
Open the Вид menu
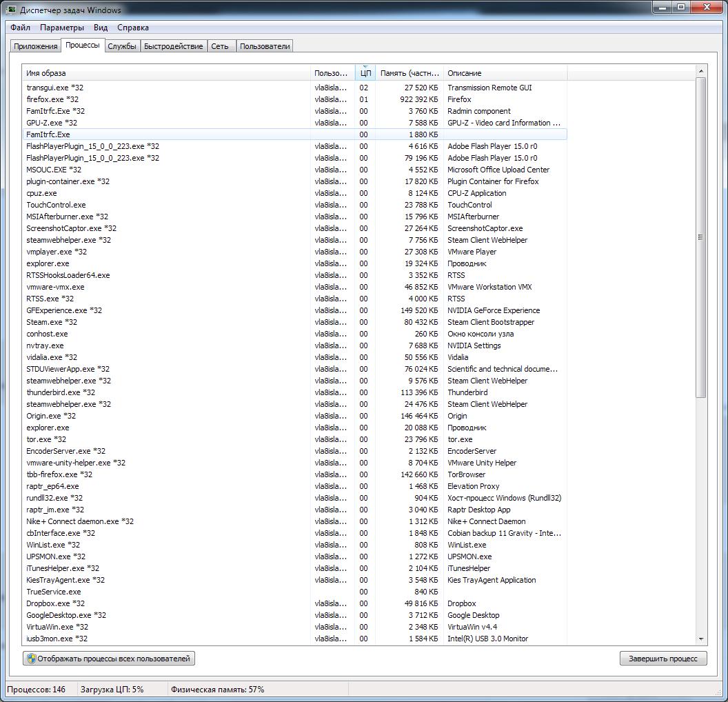coord(101,28)
